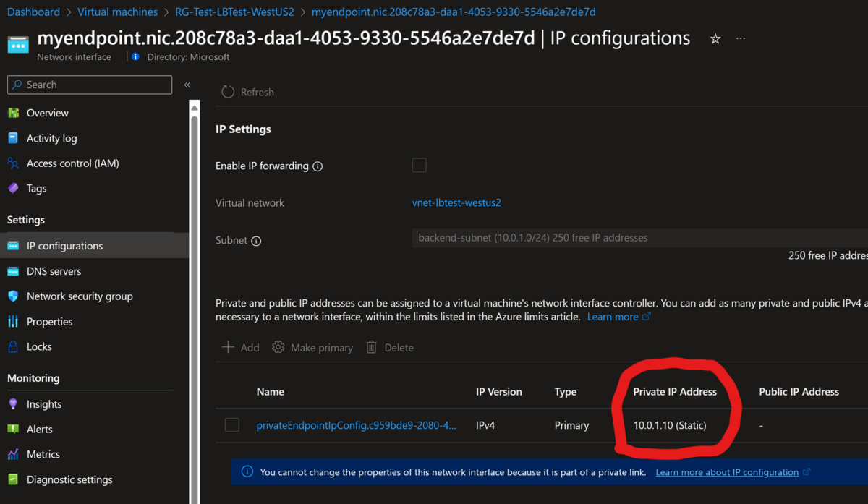Viewport: 868px width, 504px height.
Task: Click the scrollbar up arrow in the sidebar
Action: click(194, 107)
